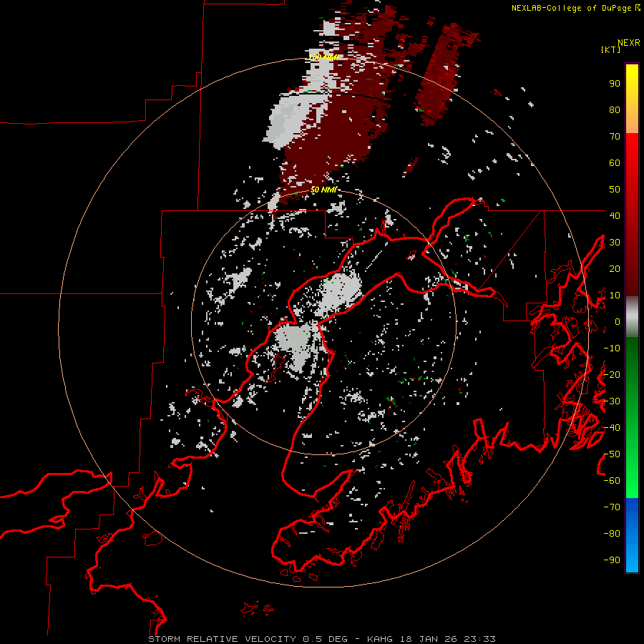Select the -10 value on the velocity scale
644x644 pixels.
click(x=612, y=348)
